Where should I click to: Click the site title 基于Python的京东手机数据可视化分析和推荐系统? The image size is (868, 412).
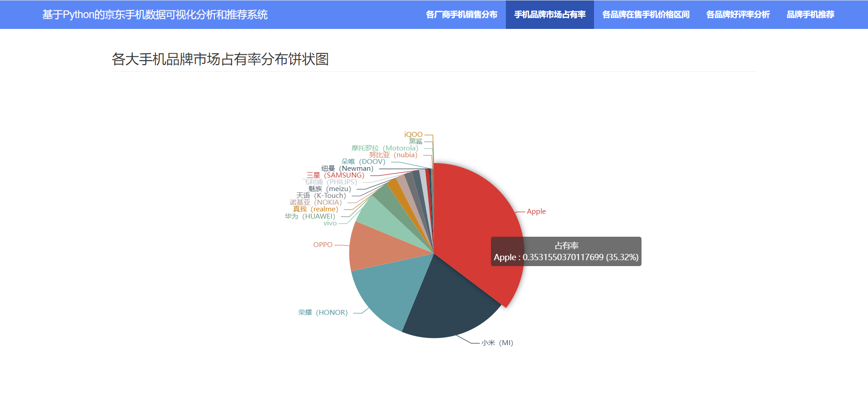pyautogui.click(x=155, y=14)
